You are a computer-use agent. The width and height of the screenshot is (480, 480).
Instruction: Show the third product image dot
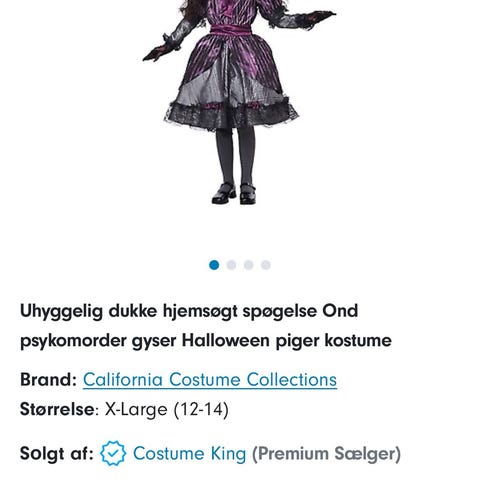pyautogui.click(x=249, y=265)
